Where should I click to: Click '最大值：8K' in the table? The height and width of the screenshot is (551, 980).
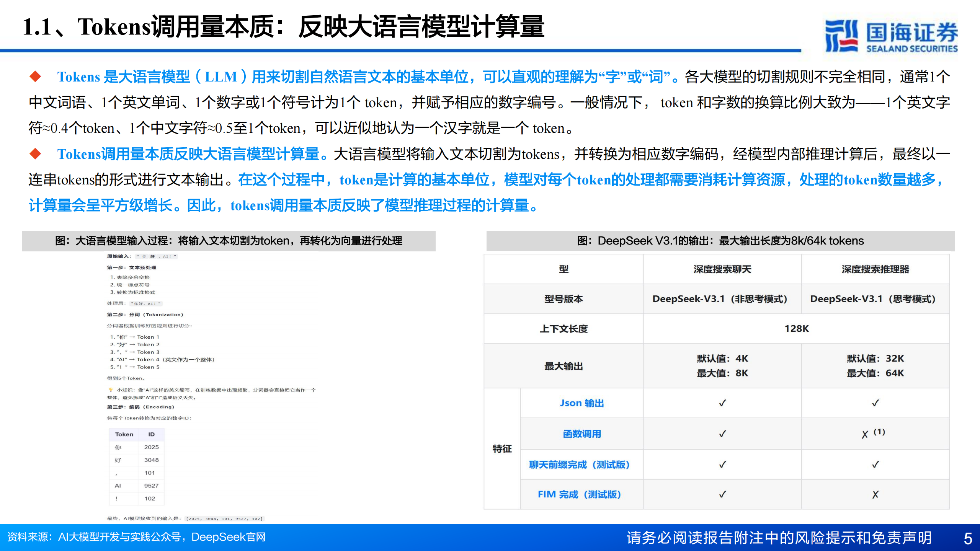point(722,373)
